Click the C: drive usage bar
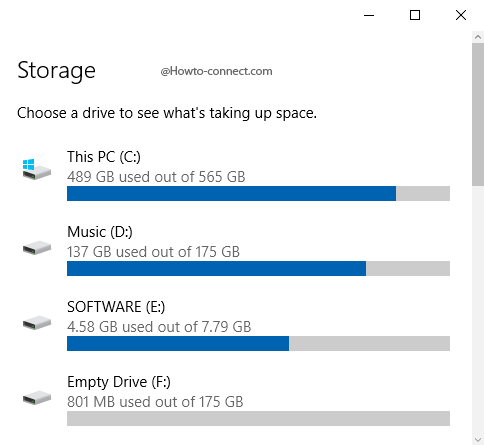The width and height of the screenshot is (484, 445). point(258,193)
